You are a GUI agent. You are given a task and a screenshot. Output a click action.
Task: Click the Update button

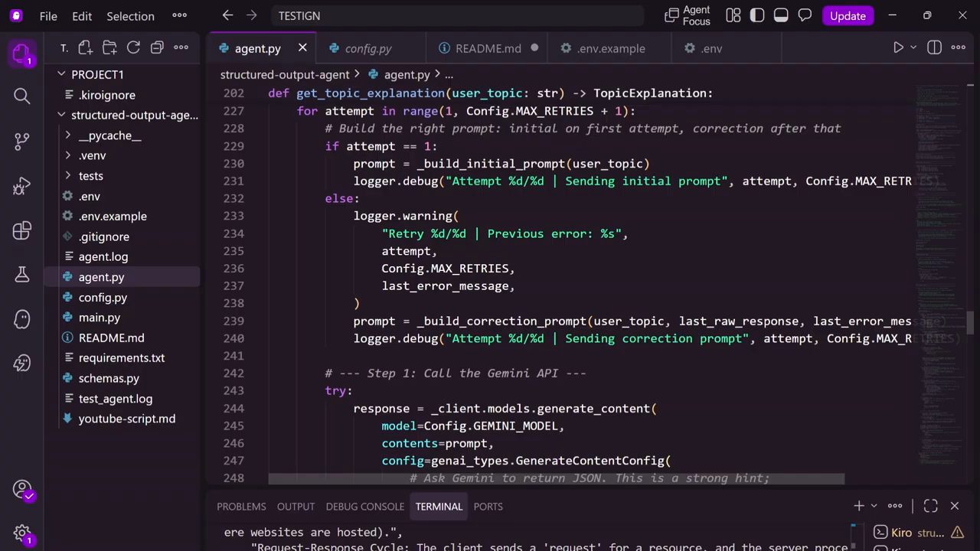coord(848,15)
